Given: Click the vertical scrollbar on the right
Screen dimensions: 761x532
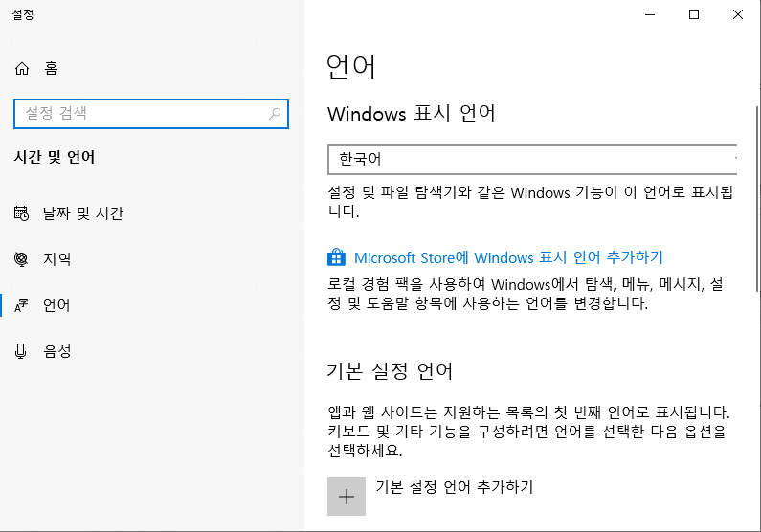Looking at the screenshot, I should 757,199.
